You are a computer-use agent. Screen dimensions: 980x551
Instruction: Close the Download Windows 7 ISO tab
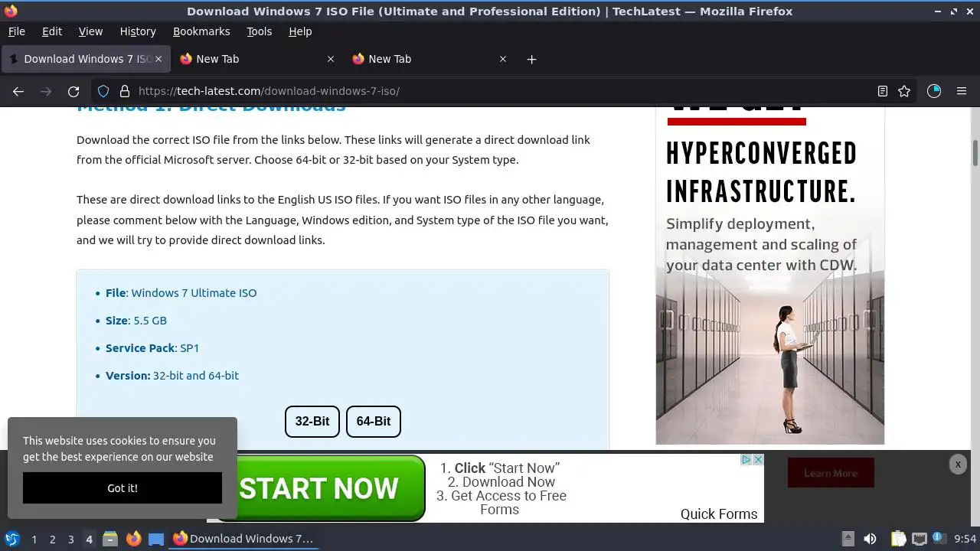(158, 59)
